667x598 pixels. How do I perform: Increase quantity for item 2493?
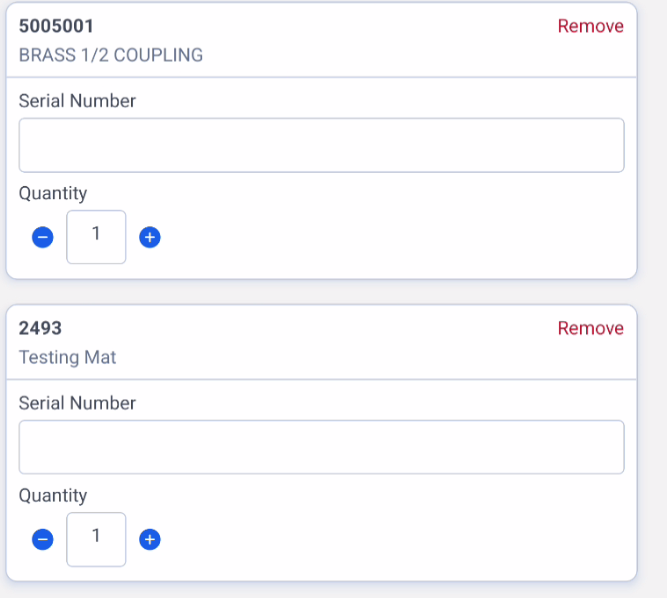coord(150,539)
